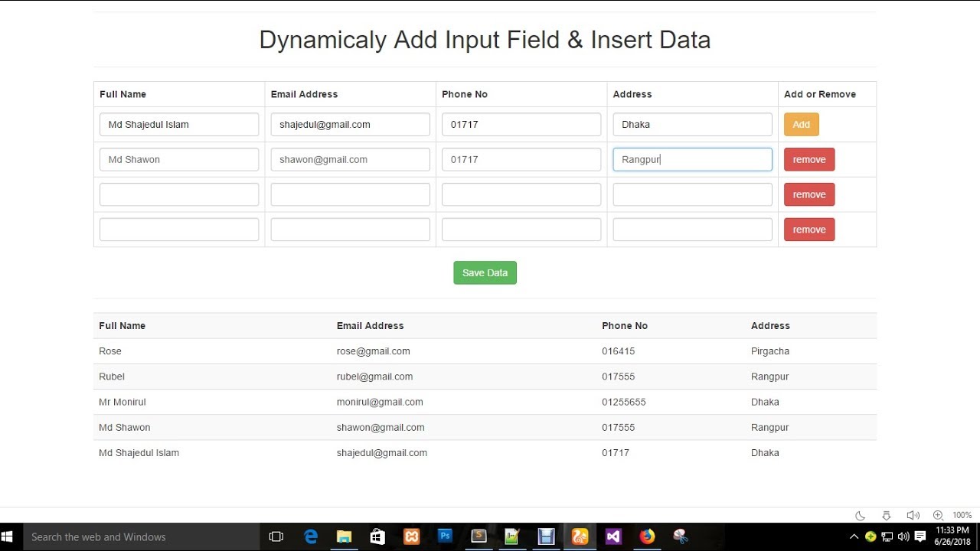The height and width of the screenshot is (551, 980).
Task: Open Photoshop from the taskbar
Action: tap(445, 536)
